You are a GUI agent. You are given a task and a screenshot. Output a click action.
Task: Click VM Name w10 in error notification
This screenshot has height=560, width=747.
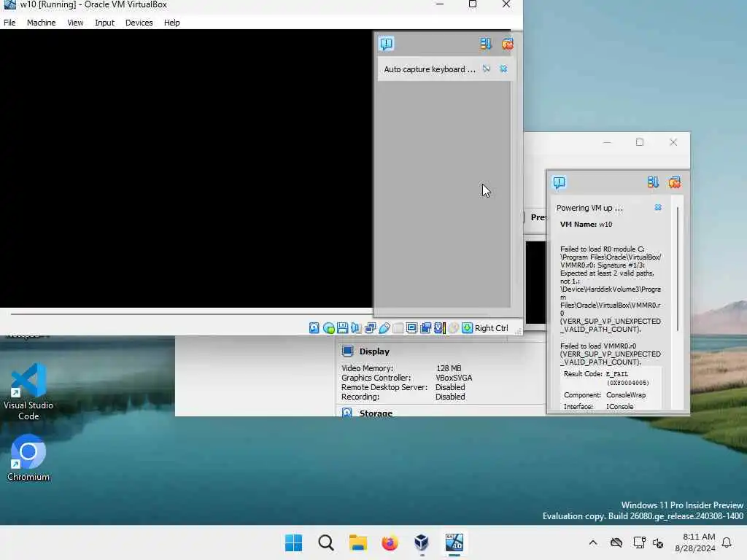586,225
